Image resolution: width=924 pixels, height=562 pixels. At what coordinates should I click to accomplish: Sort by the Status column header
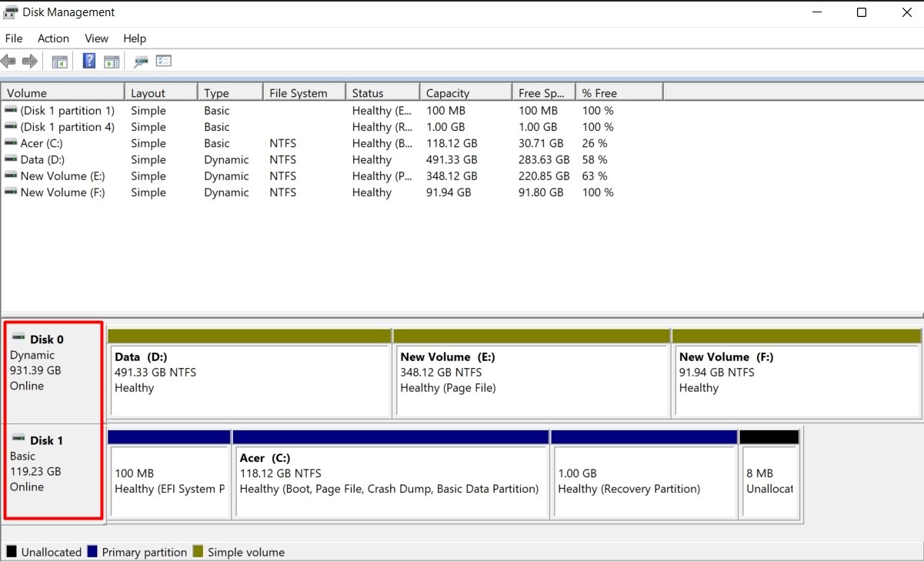(383, 92)
